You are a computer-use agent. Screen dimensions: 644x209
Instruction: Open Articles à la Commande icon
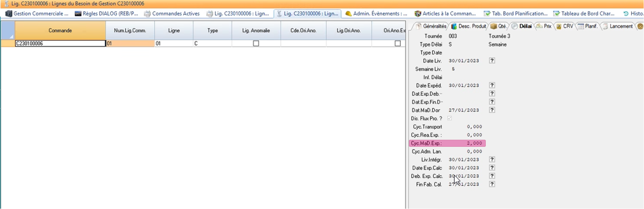(x=418, y=14)
